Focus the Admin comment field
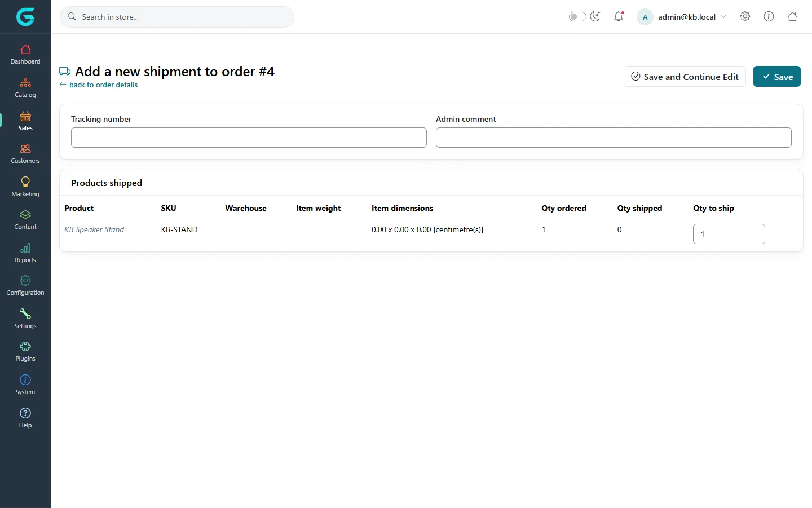The image size is (812, 508). point(614,138)
